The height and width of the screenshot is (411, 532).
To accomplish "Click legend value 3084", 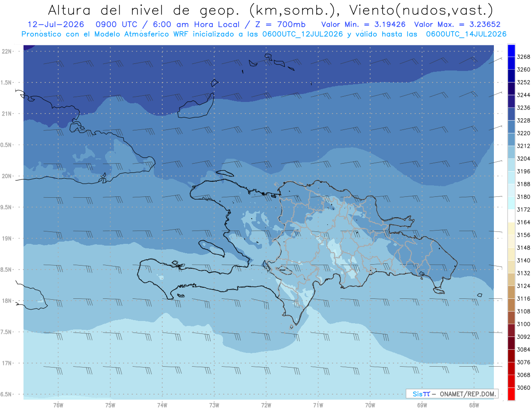I will 524,349.
